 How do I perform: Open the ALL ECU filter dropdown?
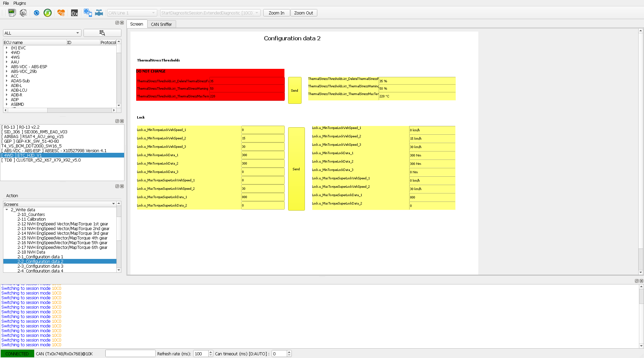(42, 33)
